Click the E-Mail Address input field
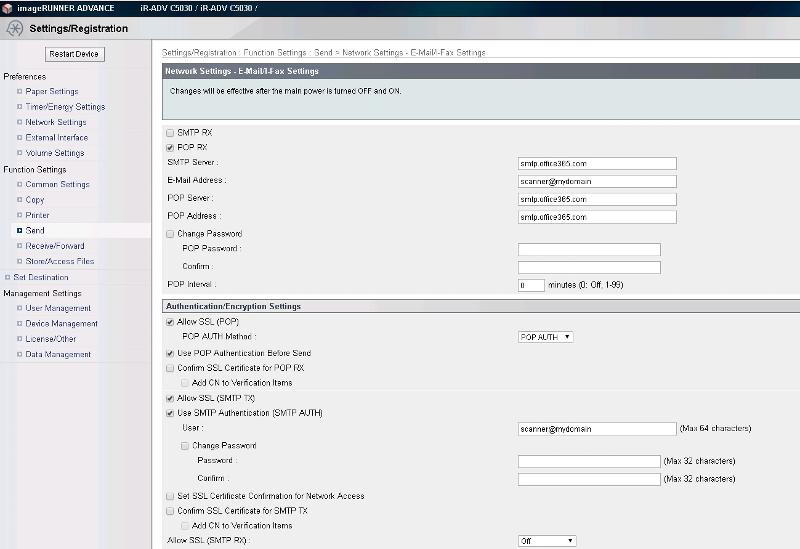This screenshot has height=549, width=800. pyautogui.click(x=597, y=181)
